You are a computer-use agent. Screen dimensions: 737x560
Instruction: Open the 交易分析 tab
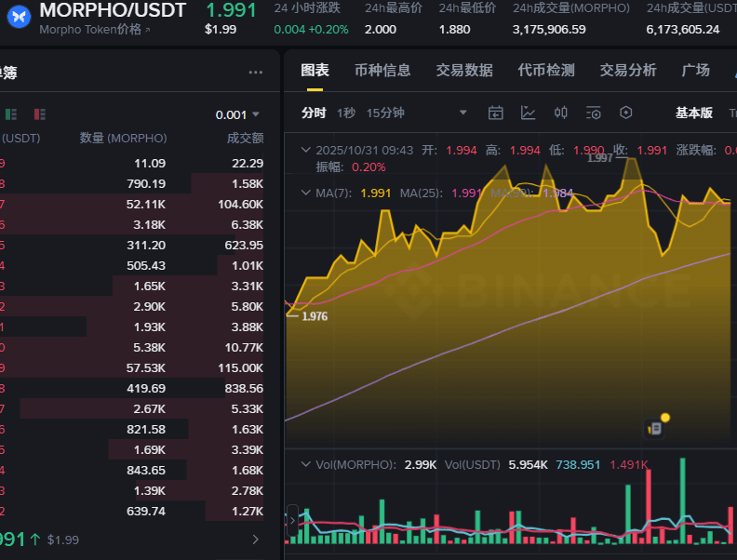(x=628, y=71)
